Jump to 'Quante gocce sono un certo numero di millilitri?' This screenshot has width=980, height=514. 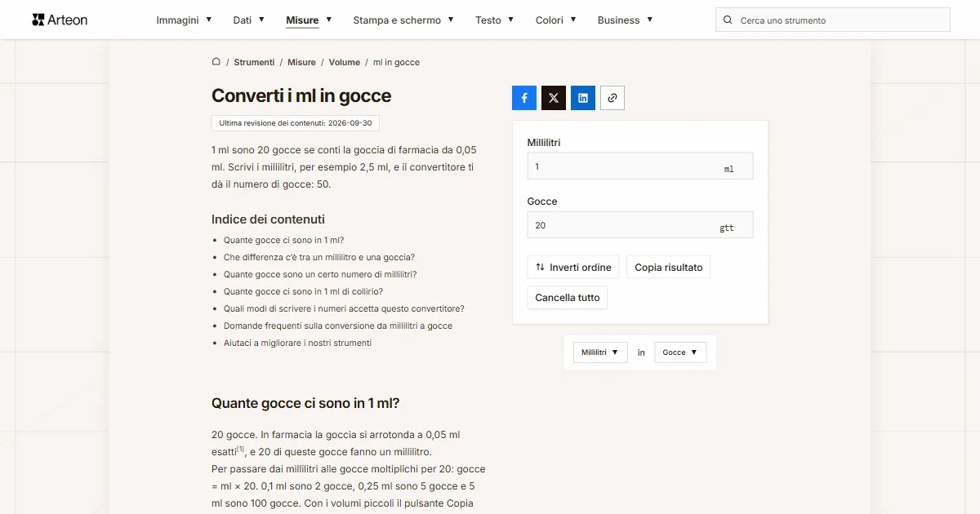(x=320, y=274)
